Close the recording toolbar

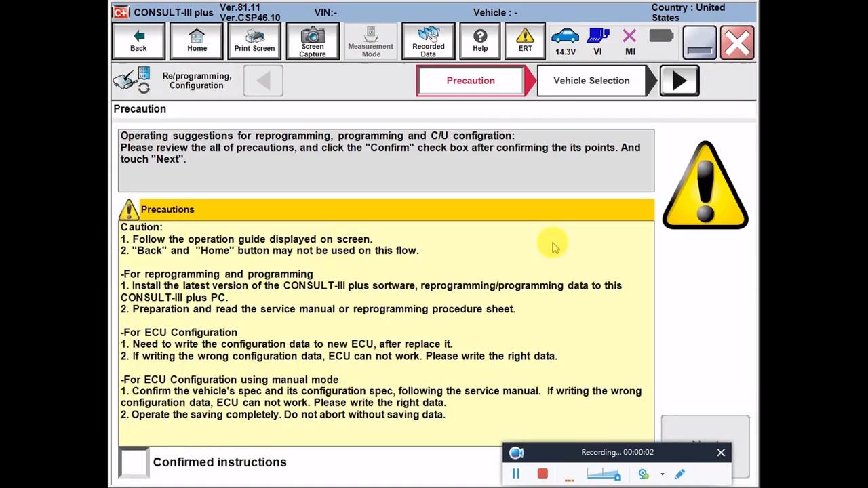721,452
